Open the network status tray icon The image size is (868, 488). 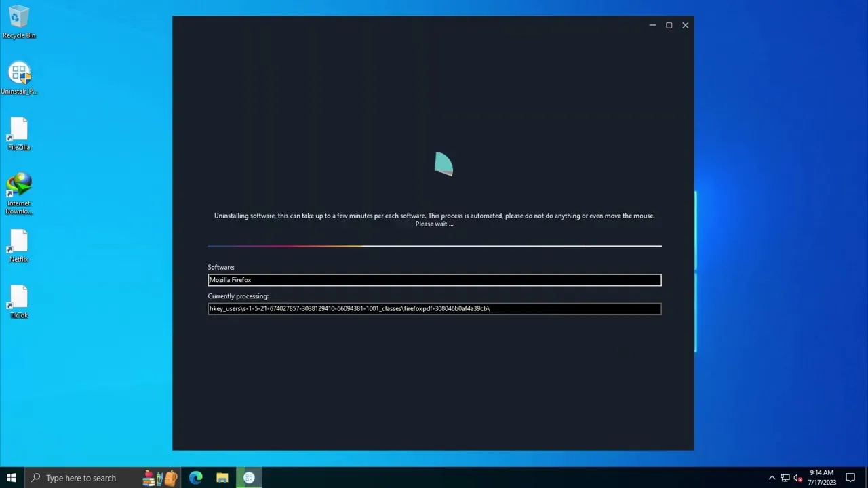click(x=785, y=478)
